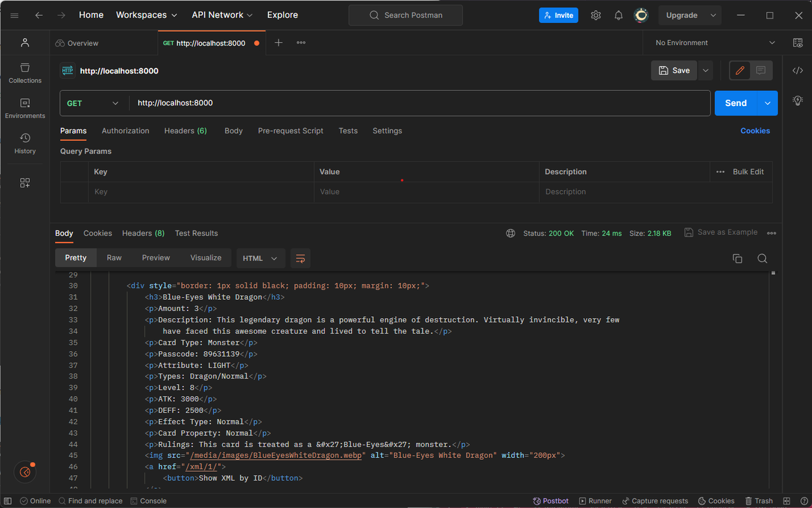Open Collections in the sidebar

pos(25,73)
